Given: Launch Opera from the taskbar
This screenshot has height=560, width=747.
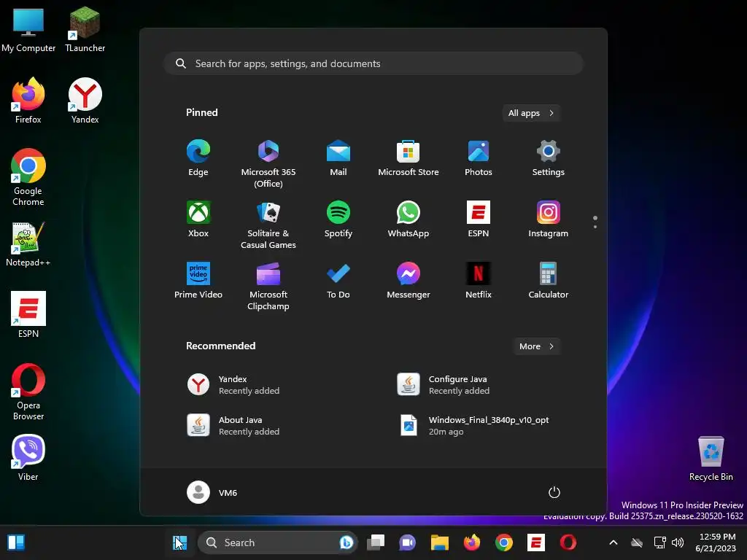Looking at the screenshot, I should (568, 542).
